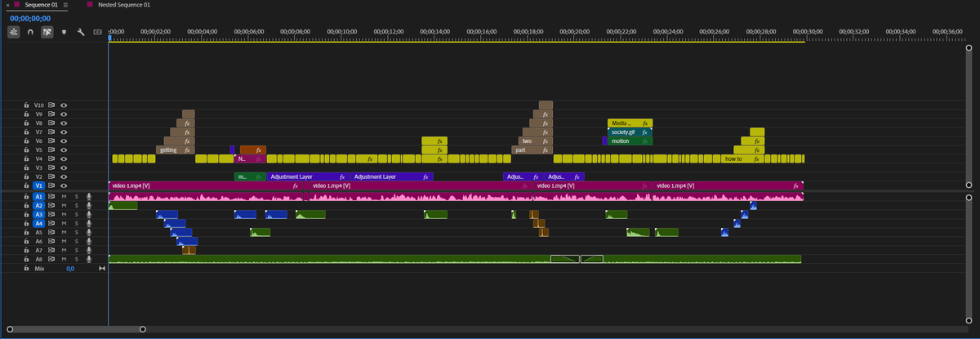Toggle lock on track V1
Image resolution: width=980 pixels, height=339 pixels.
pos(26,185)
